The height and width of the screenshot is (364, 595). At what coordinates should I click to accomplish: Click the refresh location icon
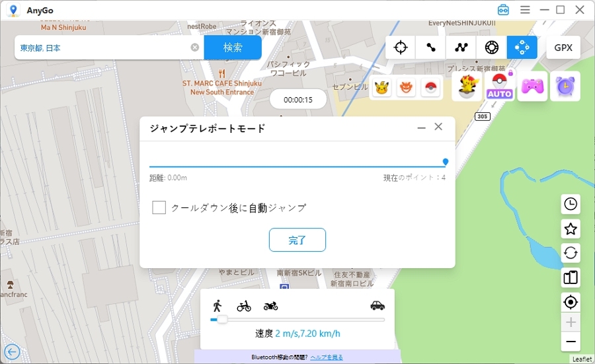click(571, 252)
